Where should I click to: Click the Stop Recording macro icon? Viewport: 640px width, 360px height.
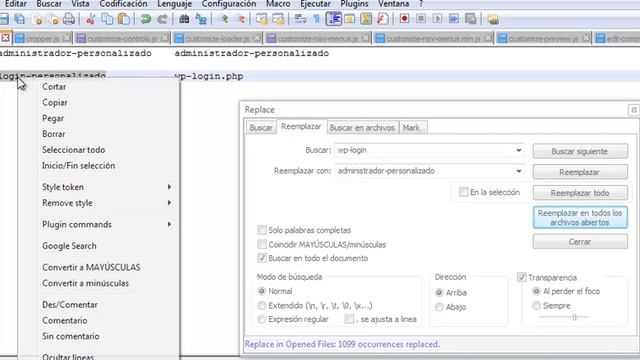click(421, 19)
